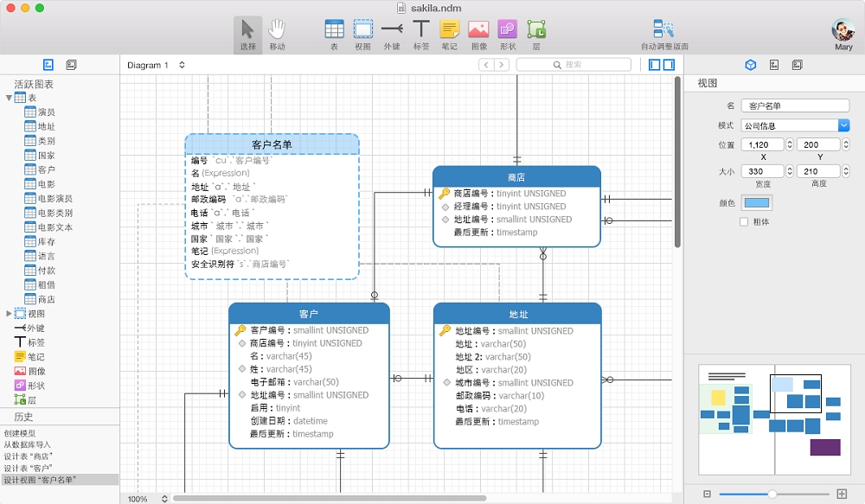Click history entry 创建模型
The width and height of the screenshot is (865, 504).
pos(20,433)
